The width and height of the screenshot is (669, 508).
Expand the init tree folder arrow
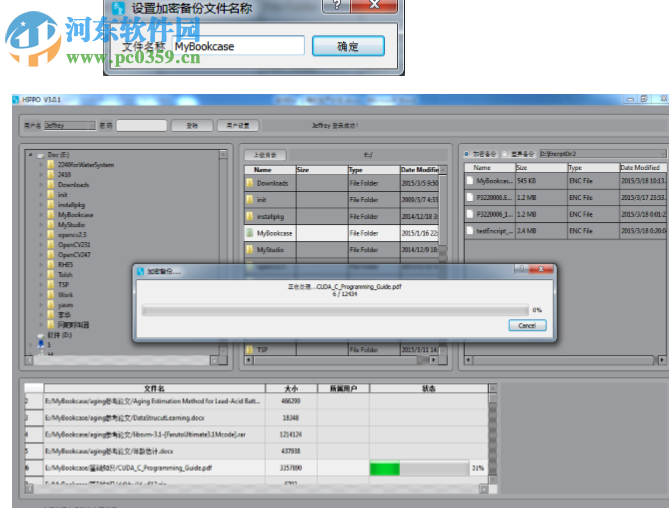click(41, 194)
